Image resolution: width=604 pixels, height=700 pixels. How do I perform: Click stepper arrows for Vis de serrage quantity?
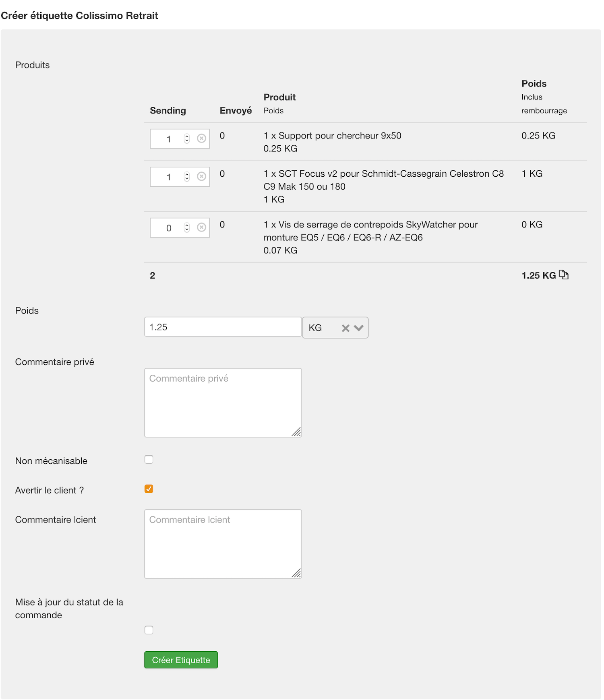[187, 227]
